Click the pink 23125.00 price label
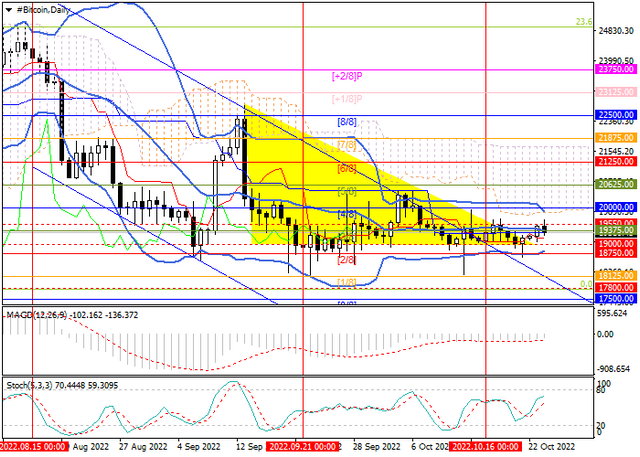Image resolution: width=640 pixels, height=457 pixels. click(x=616, y=92)
